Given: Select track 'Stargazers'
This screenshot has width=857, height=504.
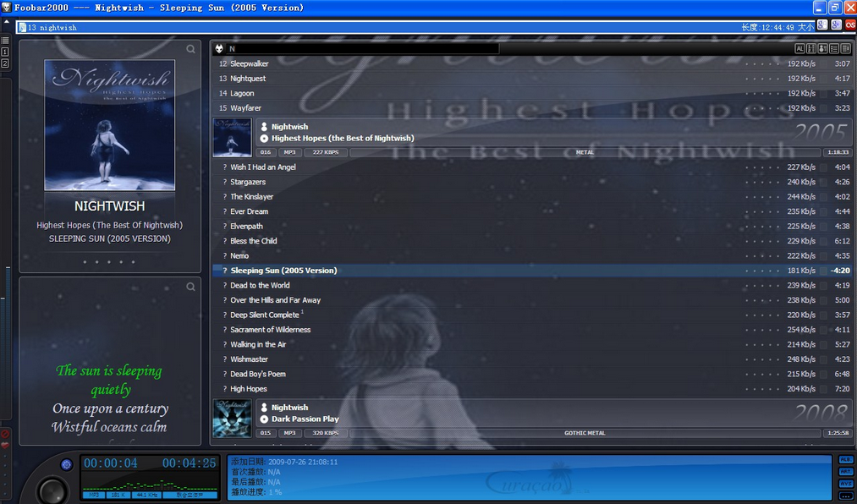Looking at the screenshot, I should [532, 182].
